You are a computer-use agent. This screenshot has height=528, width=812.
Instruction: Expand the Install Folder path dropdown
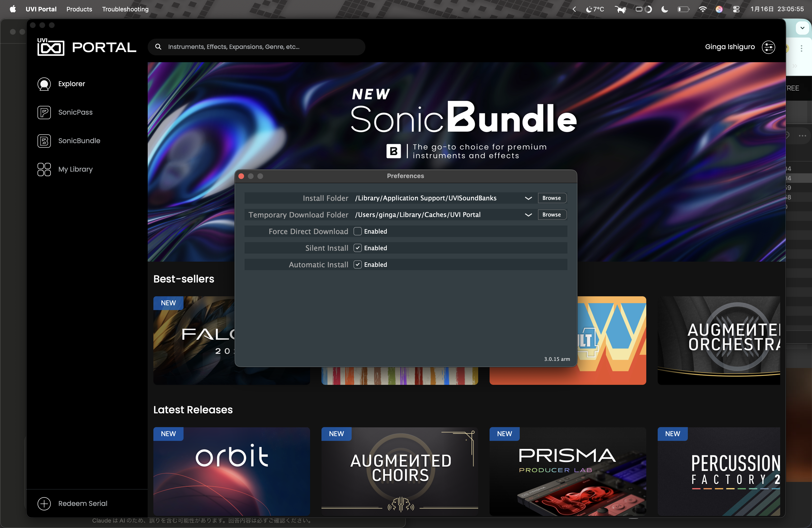coord(528,198)
